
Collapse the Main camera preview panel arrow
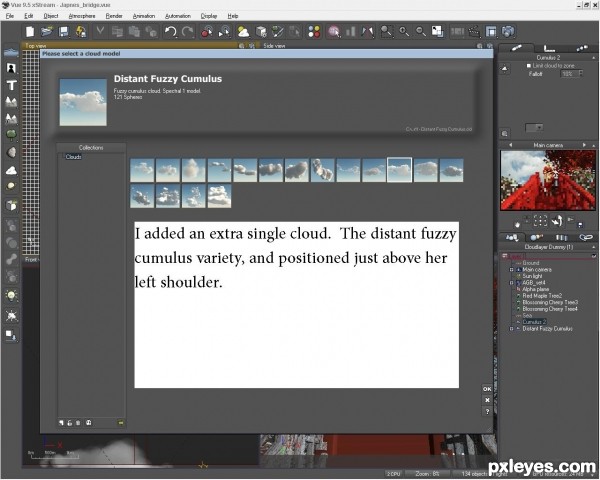[x=593, y=145]
